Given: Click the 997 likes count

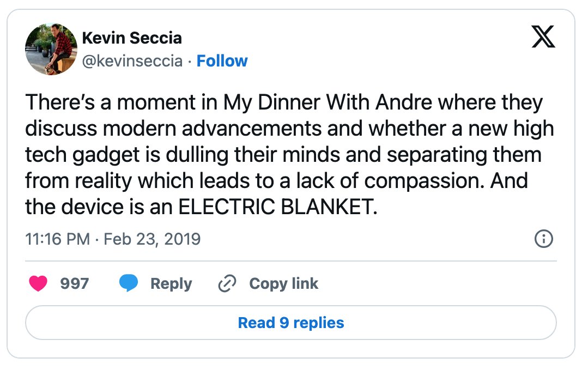Looking at the screenshot, I should pos(75,283).
